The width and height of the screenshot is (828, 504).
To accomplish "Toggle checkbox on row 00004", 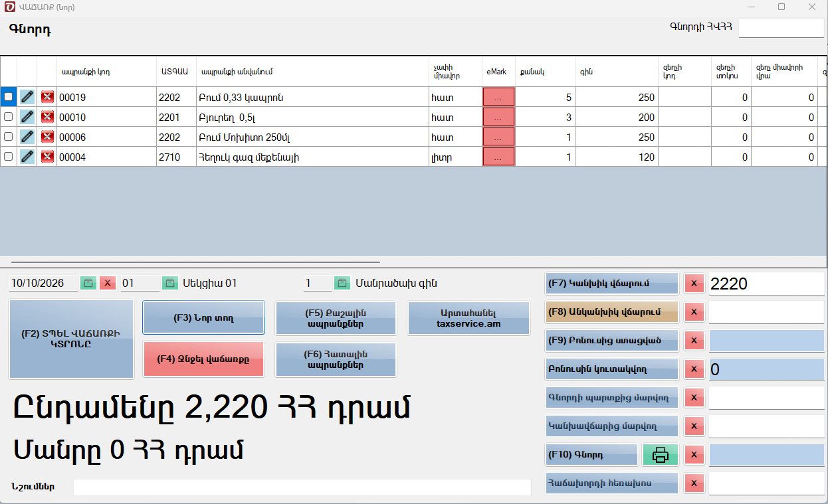I will point(9,157).
